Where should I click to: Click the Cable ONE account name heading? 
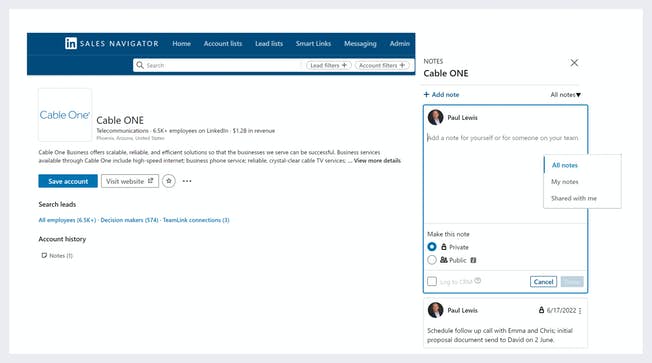point(120,120)
